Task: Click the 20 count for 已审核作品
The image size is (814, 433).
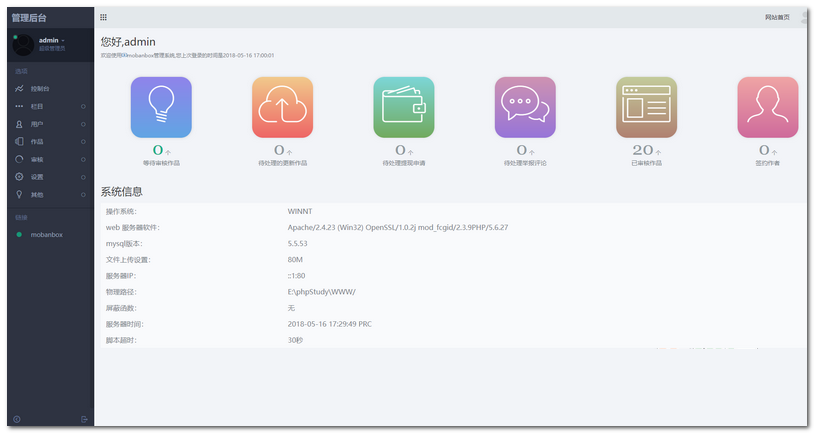Action: [643, 150]
